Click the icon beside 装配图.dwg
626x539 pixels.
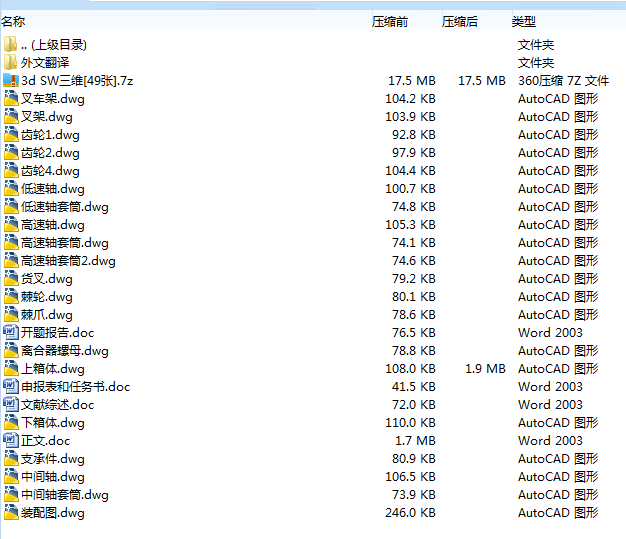tap(11, 512)
